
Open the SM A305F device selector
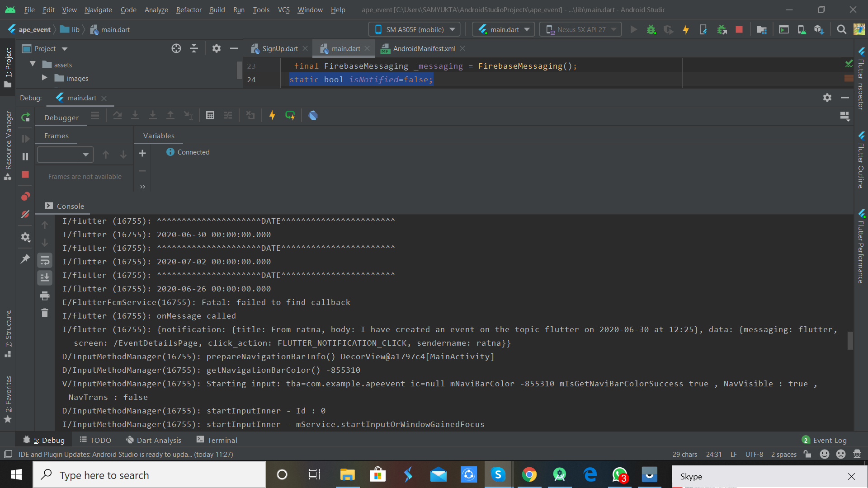pyautogui.click(x=415, y=30)
